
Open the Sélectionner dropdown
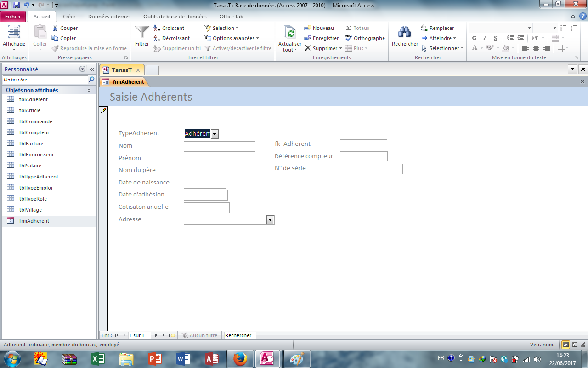[442, 48]
